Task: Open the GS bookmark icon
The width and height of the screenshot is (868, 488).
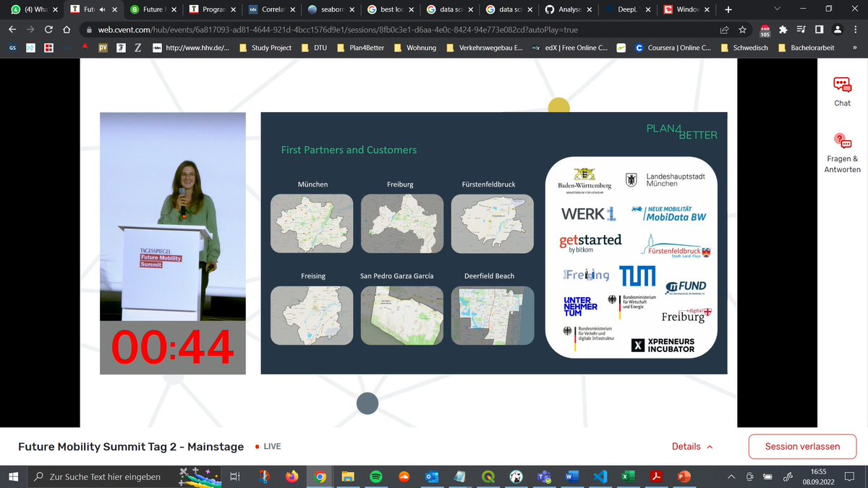Action: click(x=13, y=48)
